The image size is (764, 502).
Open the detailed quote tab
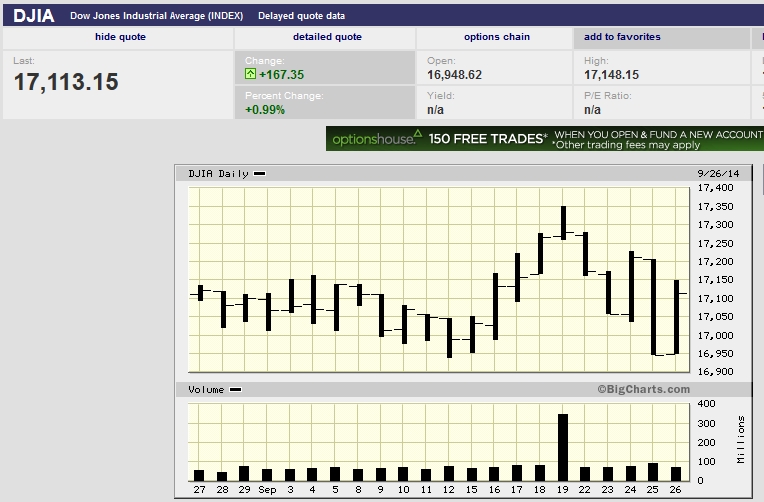coord(327,37)
